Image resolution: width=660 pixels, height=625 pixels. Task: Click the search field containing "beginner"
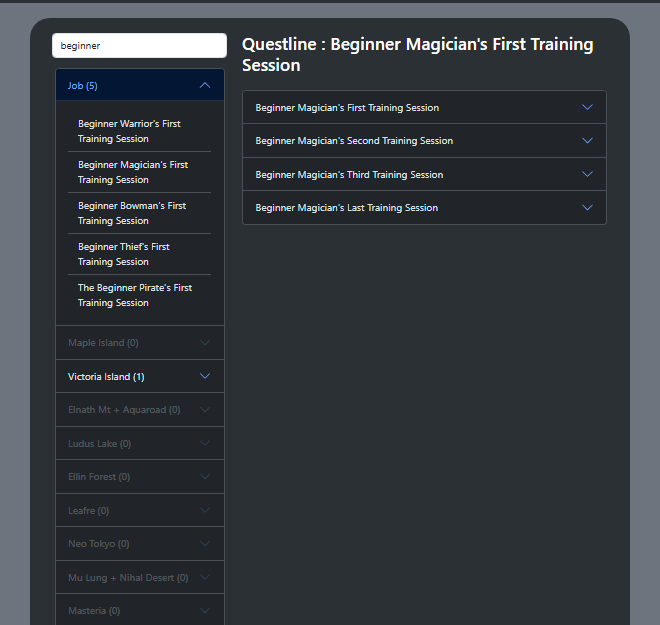(x=139, y=45)
